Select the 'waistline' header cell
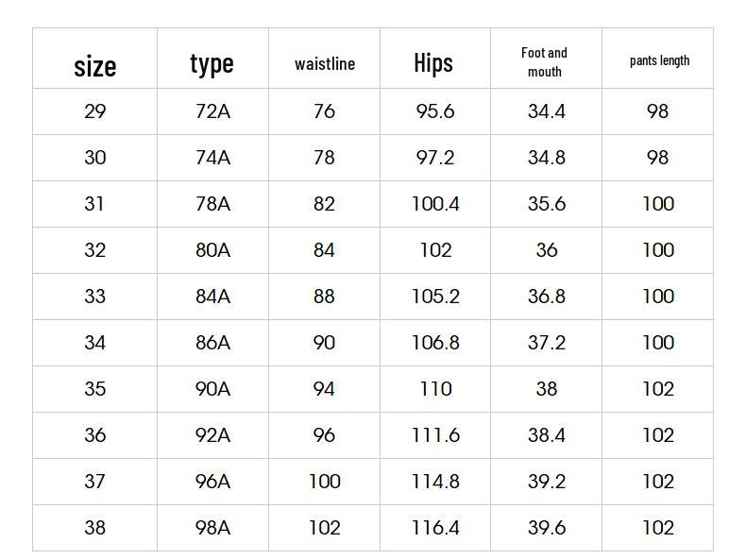 tap(324, 64)
